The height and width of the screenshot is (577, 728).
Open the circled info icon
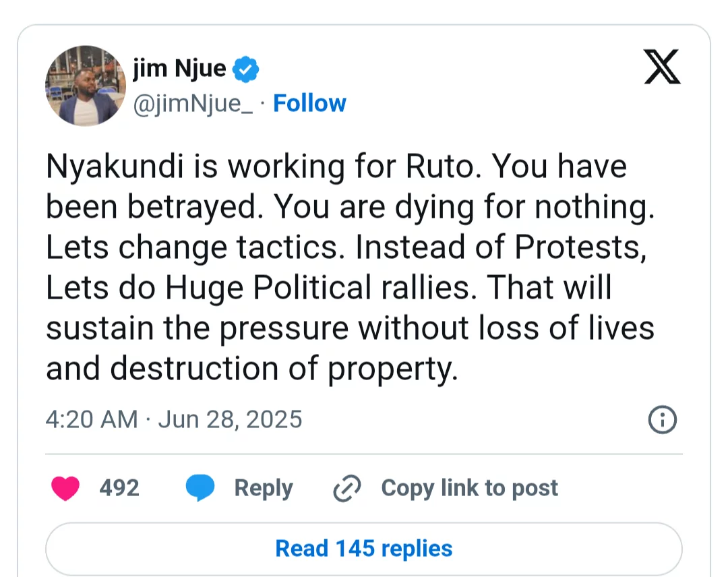[x=662, y=420]
